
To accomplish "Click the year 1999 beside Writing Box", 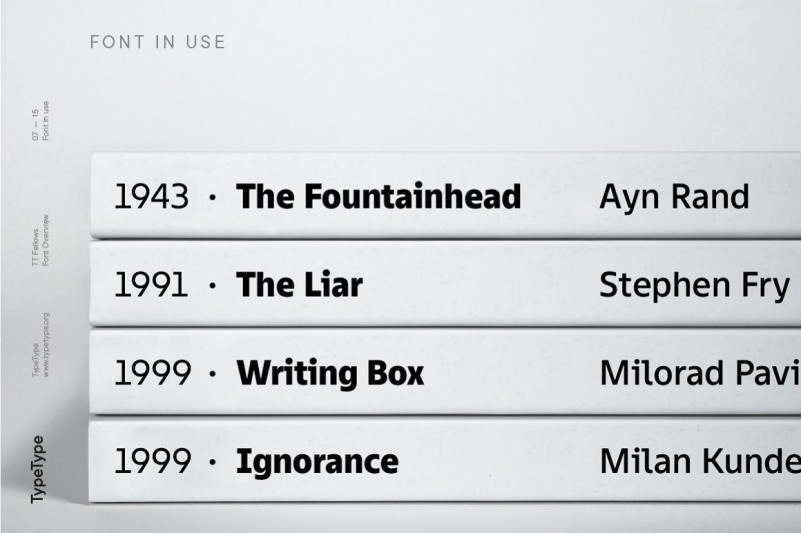I will (x=153, y=373).
